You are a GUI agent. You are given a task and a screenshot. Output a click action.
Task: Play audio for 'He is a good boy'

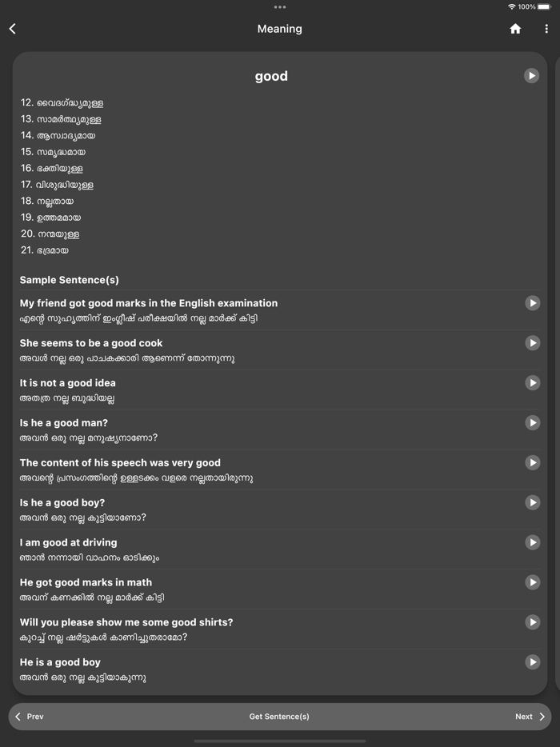[x=532, y=662]
